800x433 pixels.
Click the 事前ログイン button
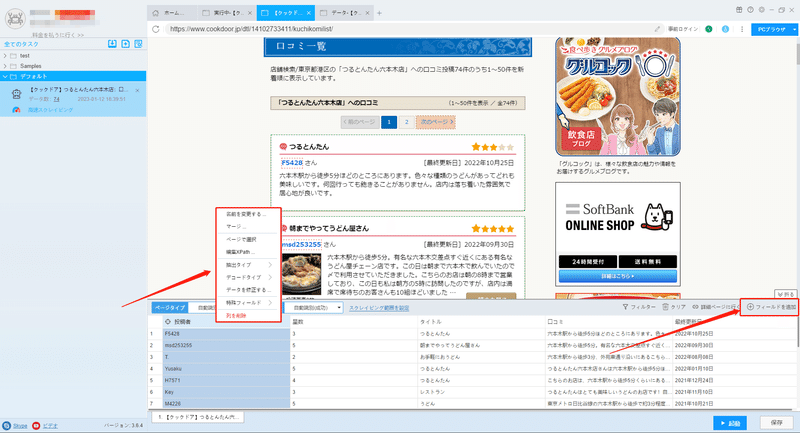[x=683, y=29]
